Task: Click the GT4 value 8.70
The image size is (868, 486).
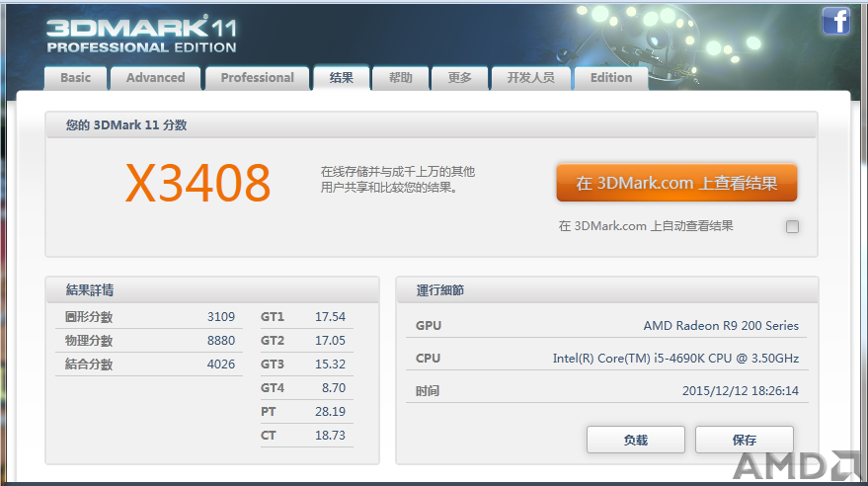Action: 334,388
